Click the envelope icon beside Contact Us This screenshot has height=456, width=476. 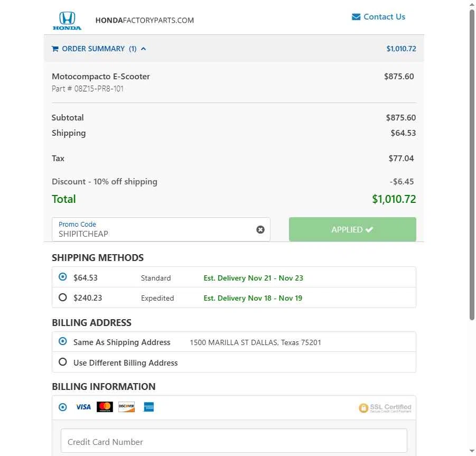356,17
